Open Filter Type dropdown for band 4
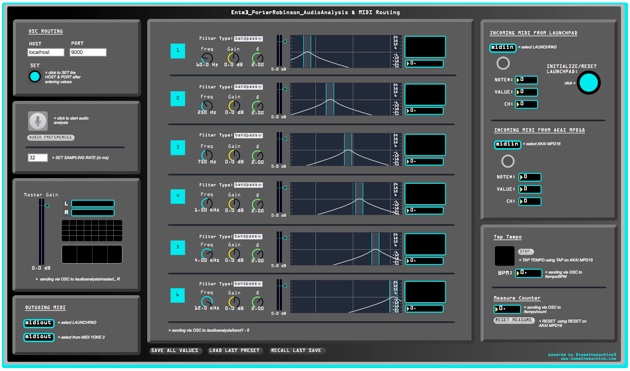The height and width of the screenshot is (371, 630). coord(248,185)
